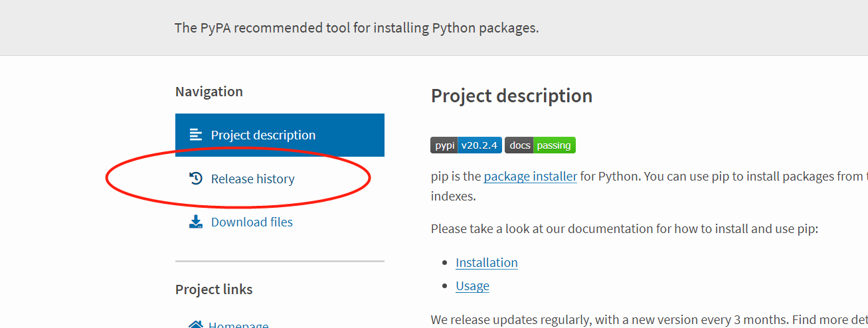868x328 pixels.
Task: Click the Release history clock icon
Action: 196,179
